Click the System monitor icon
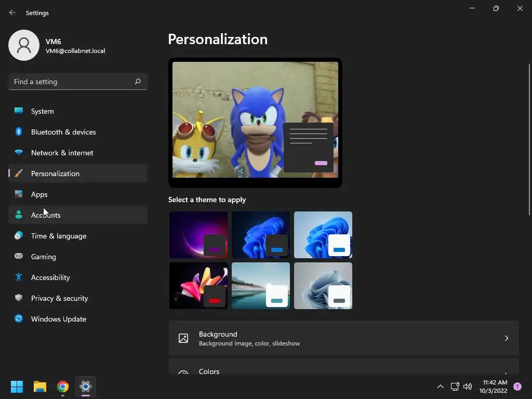 [x=19, y=111]
